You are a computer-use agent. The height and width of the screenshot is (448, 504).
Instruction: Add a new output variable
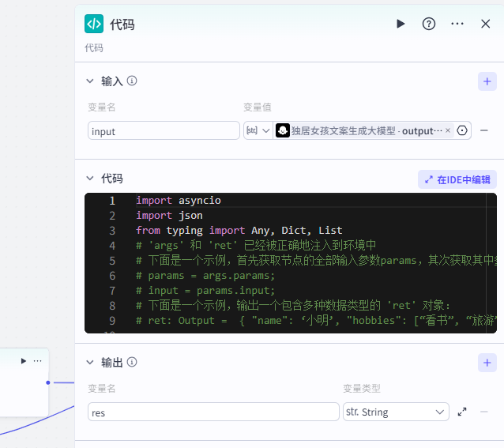point(487,363)
